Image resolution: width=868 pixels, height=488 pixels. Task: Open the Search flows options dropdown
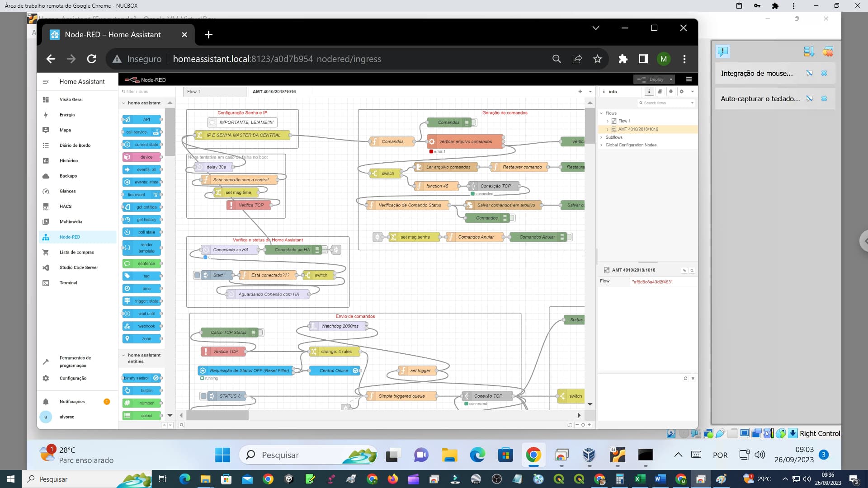(x=692, y=103)
